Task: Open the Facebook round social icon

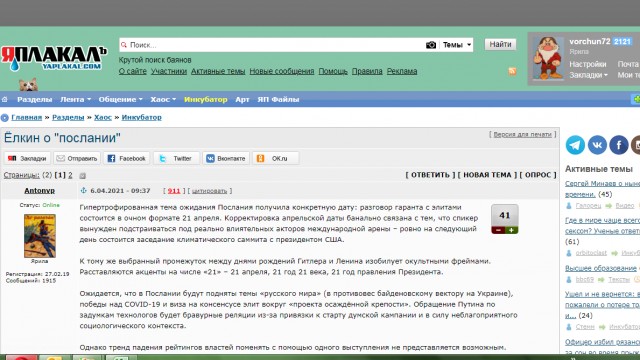Action: click(x=619, y=145)
